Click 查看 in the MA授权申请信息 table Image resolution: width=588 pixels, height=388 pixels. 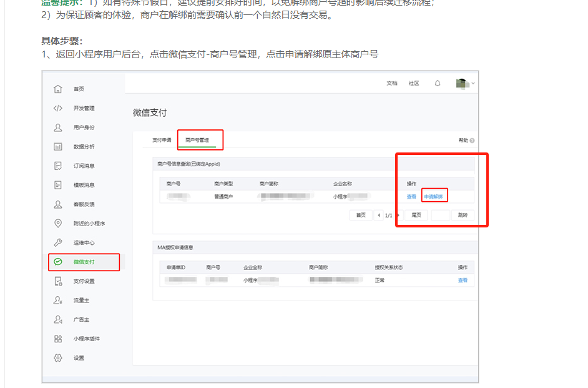pos(463,281)
